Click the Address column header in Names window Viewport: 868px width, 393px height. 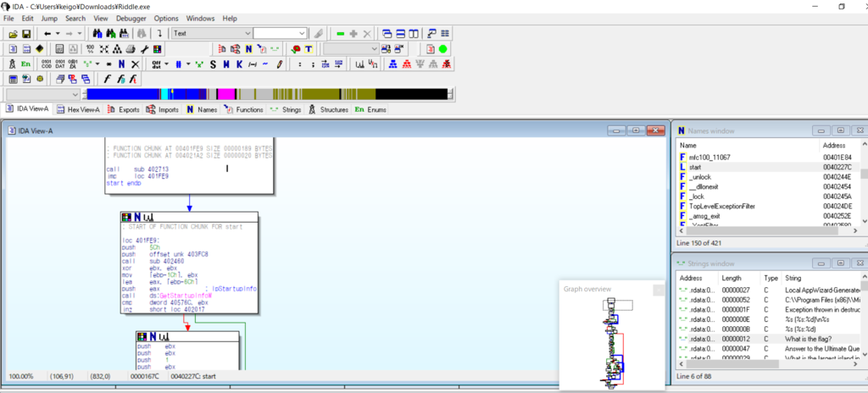[x=840, y=145]
